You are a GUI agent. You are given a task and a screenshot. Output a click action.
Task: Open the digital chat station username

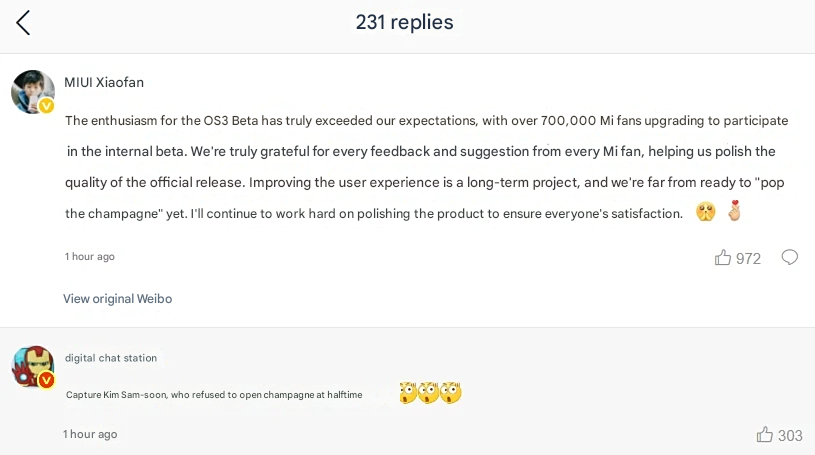click(x=111, y=358)
